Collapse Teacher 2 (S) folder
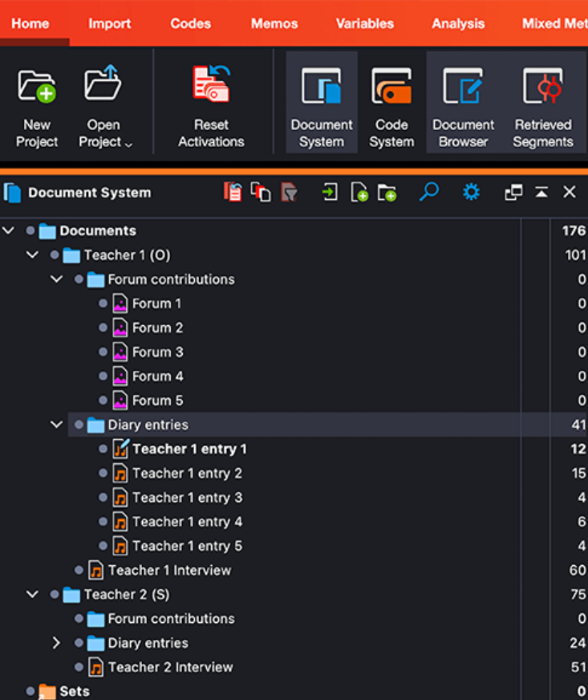Image resolution: width=588 pixels, height=700 pixels. click(x=32, y=594)
